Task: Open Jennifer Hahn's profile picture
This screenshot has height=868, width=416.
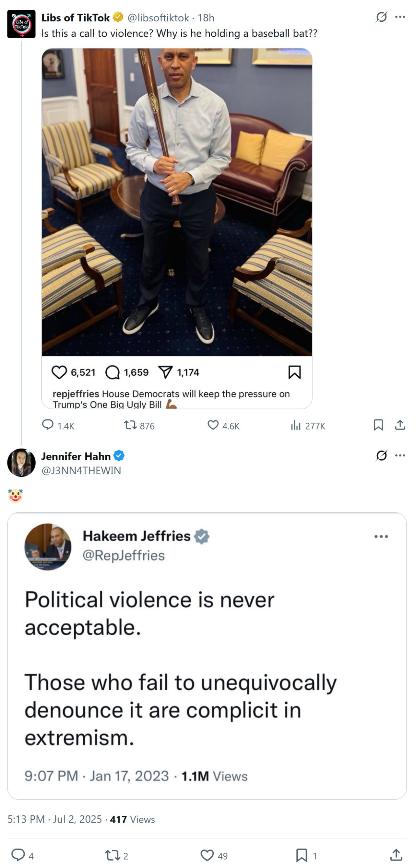Action: click(21, 462)
